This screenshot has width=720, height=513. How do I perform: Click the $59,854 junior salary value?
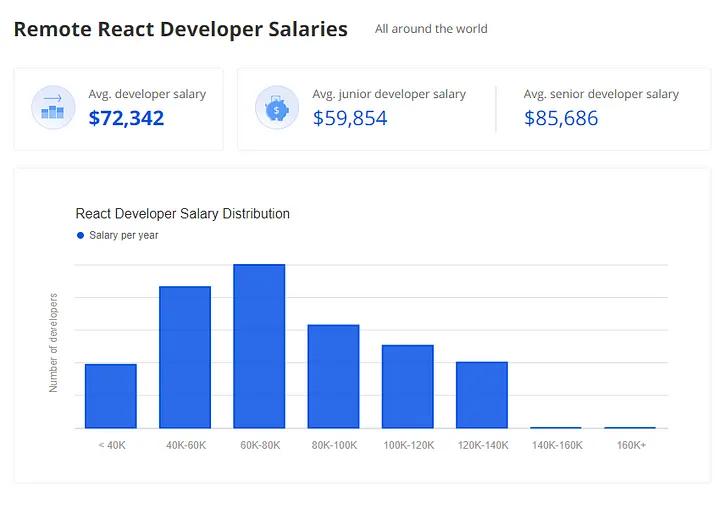[x=350, y=119]
